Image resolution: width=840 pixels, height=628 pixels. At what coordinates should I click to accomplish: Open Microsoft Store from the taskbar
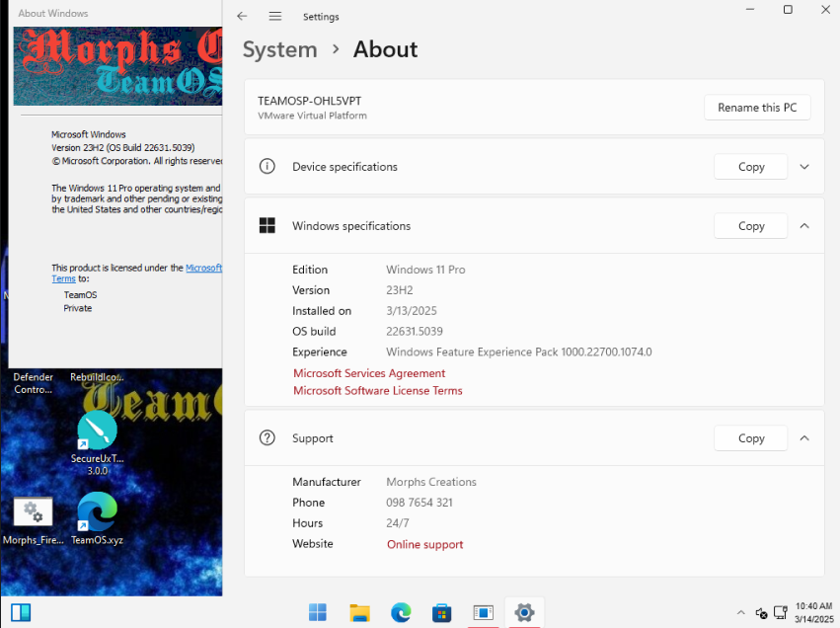[442, 612]
